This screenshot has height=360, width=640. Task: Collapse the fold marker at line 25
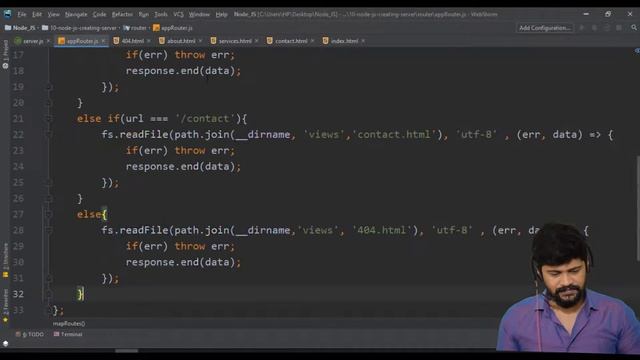[49, 182]
